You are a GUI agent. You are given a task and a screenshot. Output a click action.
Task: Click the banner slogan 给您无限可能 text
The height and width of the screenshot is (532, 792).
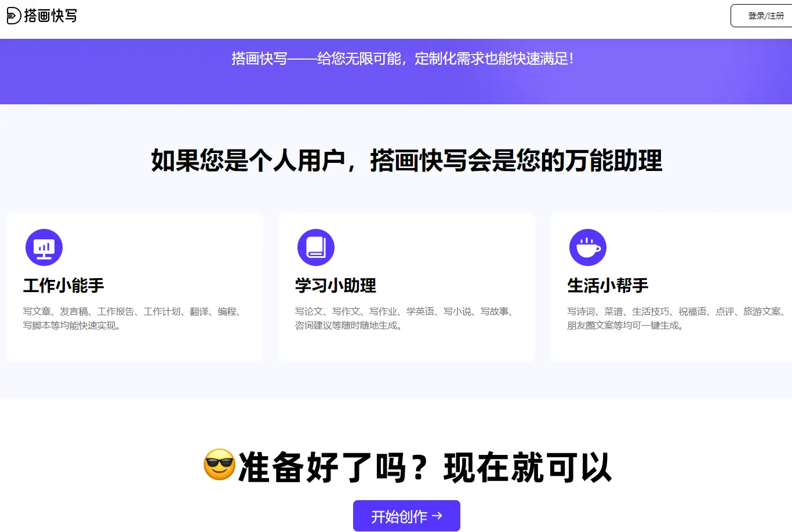coord(402,59)
